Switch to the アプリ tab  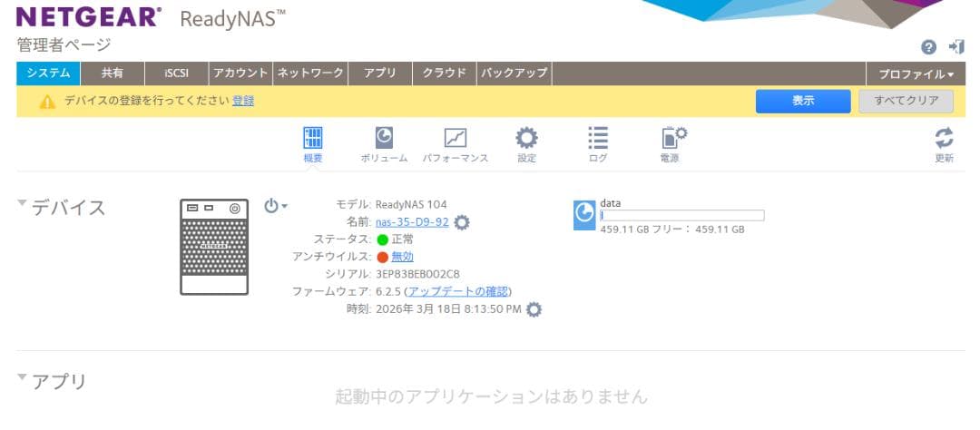click(x=380, y=73)
